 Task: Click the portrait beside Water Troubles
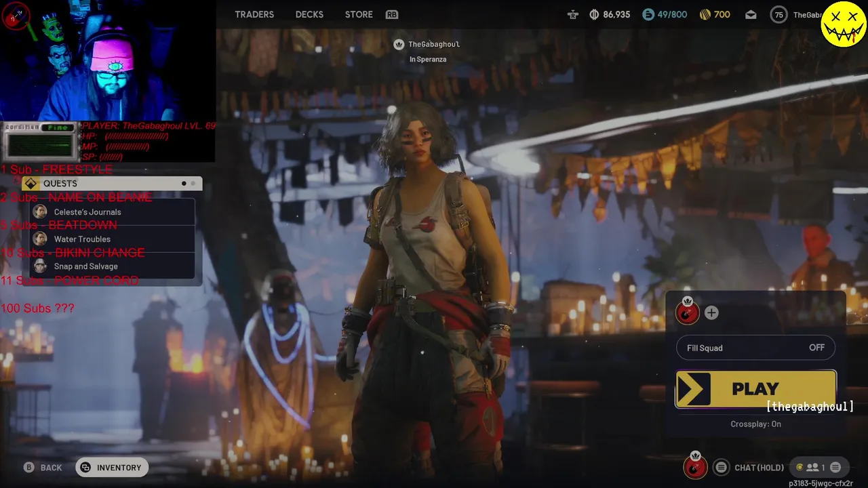pos(40,239)
